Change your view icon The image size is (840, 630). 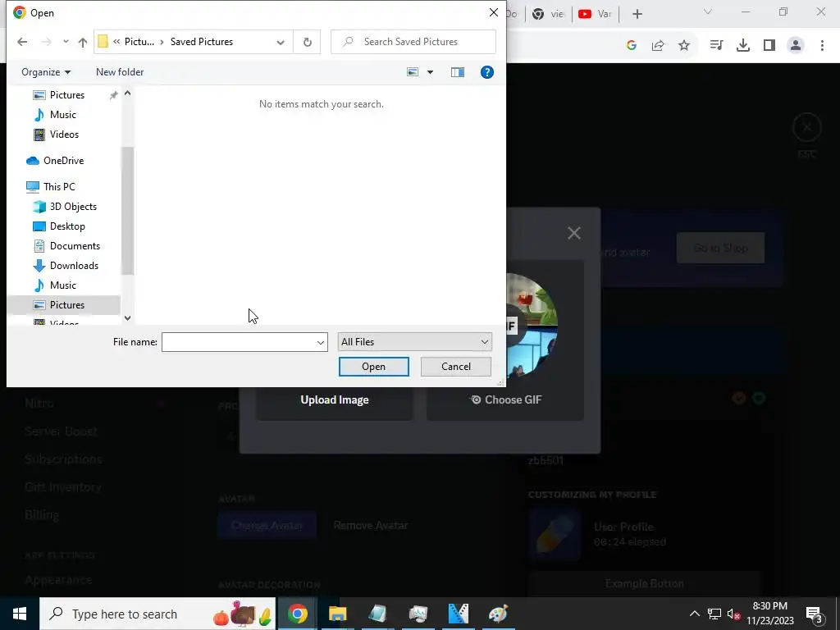413,72
